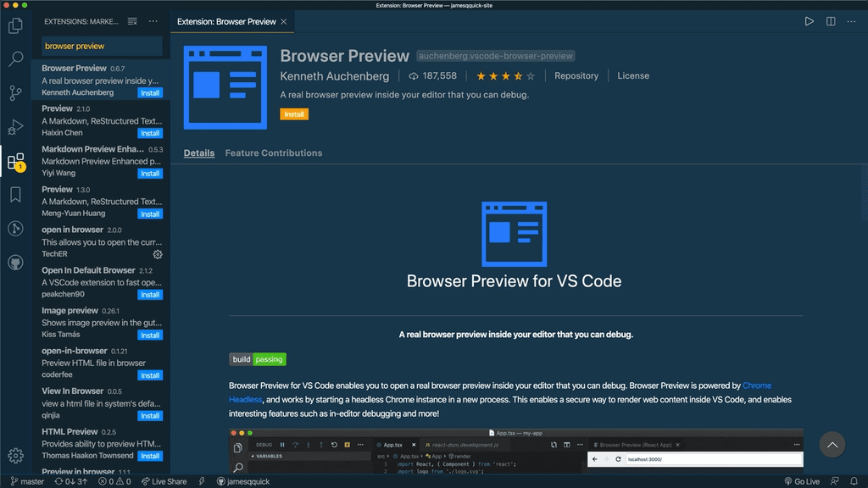This screenshot has height=488, width=868.
Task: Select open in browser 2.0.0 list entry
Action: click(101, 241)
